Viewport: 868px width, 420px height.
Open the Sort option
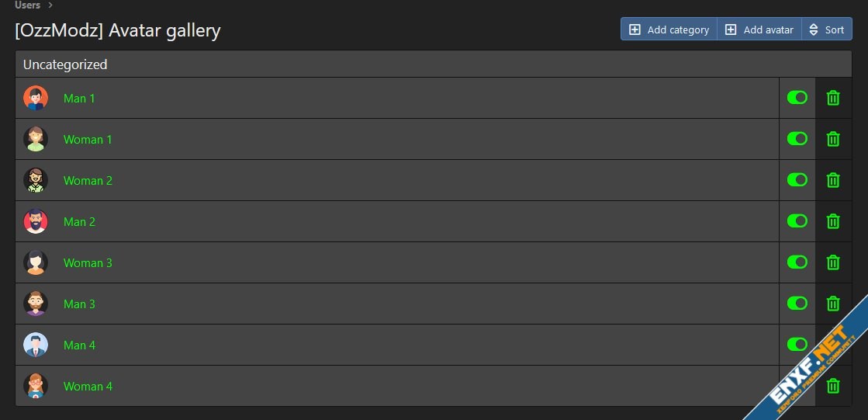pyautogui.click(x=826, y=30)
